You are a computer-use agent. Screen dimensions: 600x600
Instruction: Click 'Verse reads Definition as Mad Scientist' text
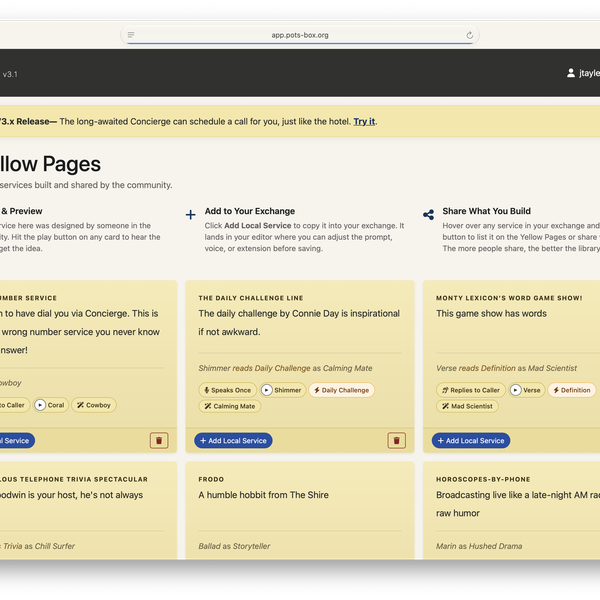[x=506, y=368]
